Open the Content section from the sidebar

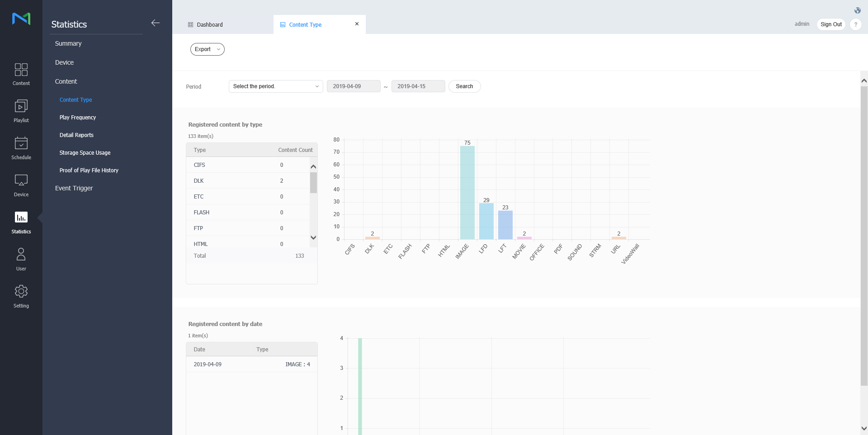(21, 74)
